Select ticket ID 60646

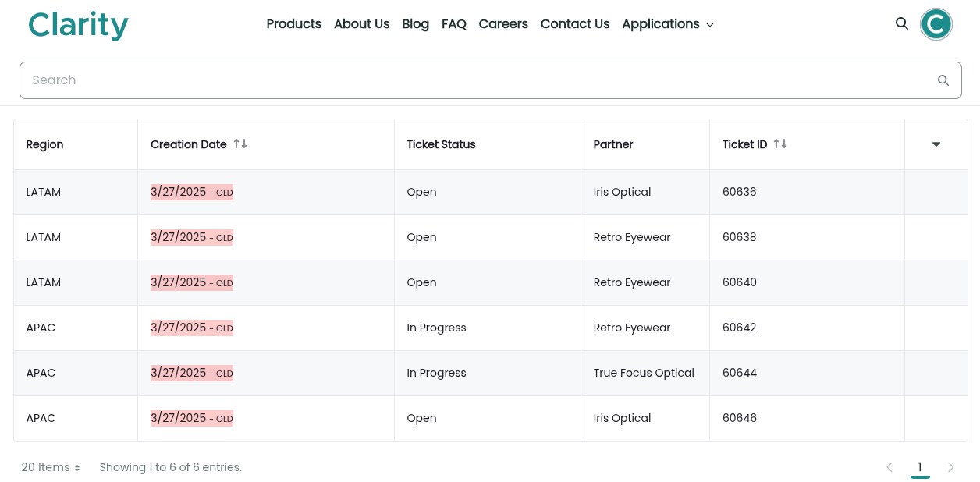point(740,418)
